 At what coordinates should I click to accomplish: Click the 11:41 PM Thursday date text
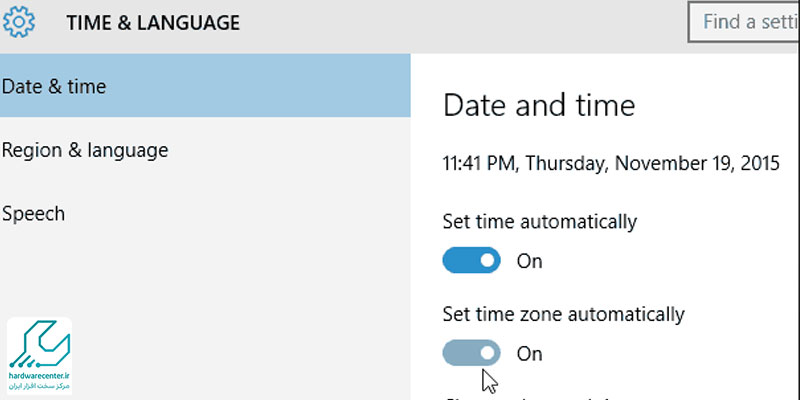pyautogui.click(x=611, y=163)
